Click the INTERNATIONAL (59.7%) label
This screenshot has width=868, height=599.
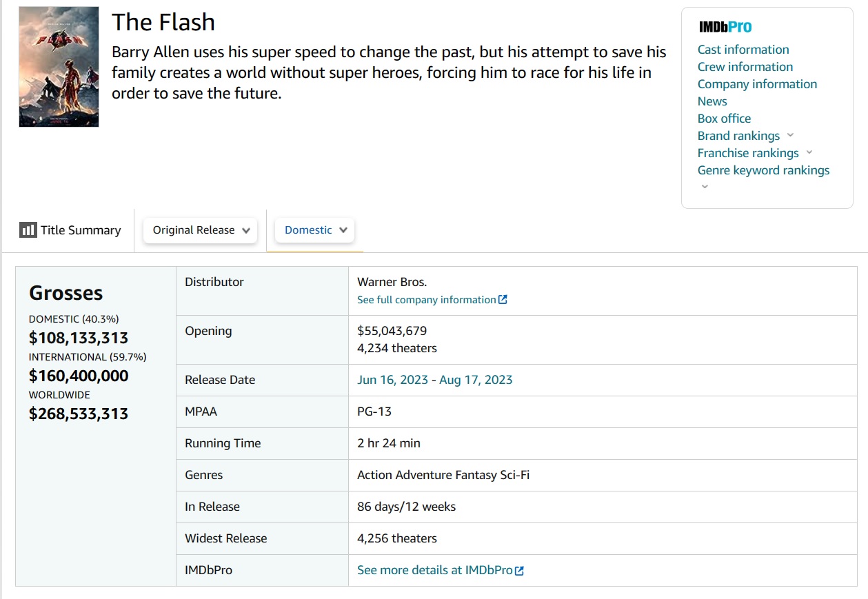[88, 357]
